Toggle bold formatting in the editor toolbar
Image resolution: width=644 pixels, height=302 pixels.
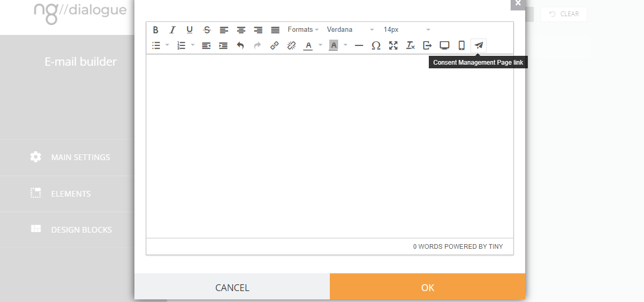coord(155,30)
